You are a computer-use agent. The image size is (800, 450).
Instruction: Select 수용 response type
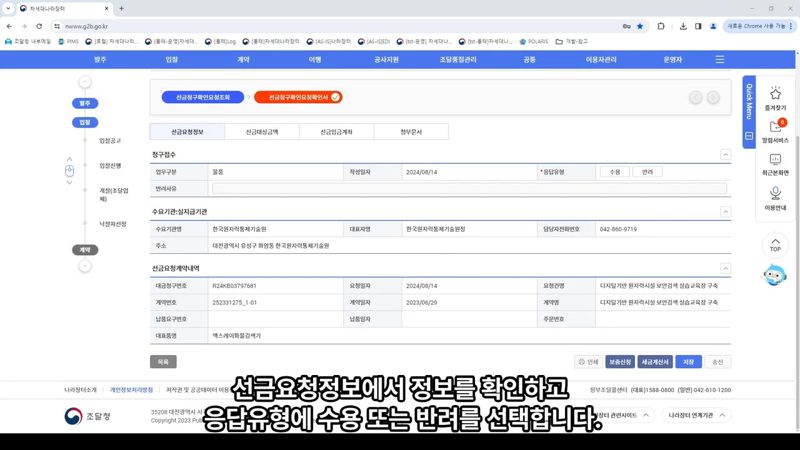point(615,172)
